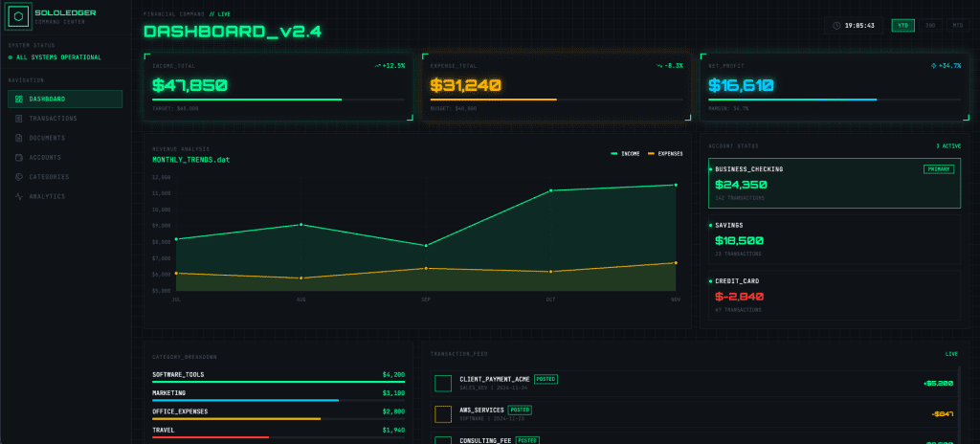Open the BUSINESS_CHECKING account card
The width and height of the screenshot is (980, 444).
tap(833, 183)
